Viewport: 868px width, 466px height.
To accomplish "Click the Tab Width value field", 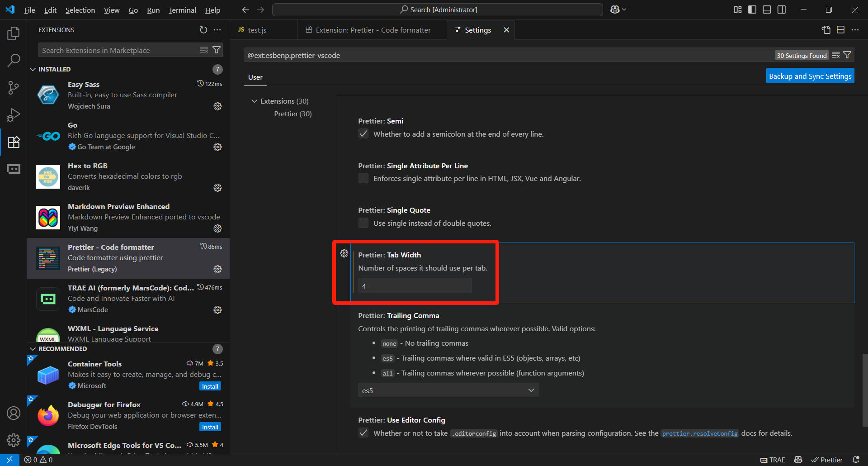I will [x=415, y=286].
